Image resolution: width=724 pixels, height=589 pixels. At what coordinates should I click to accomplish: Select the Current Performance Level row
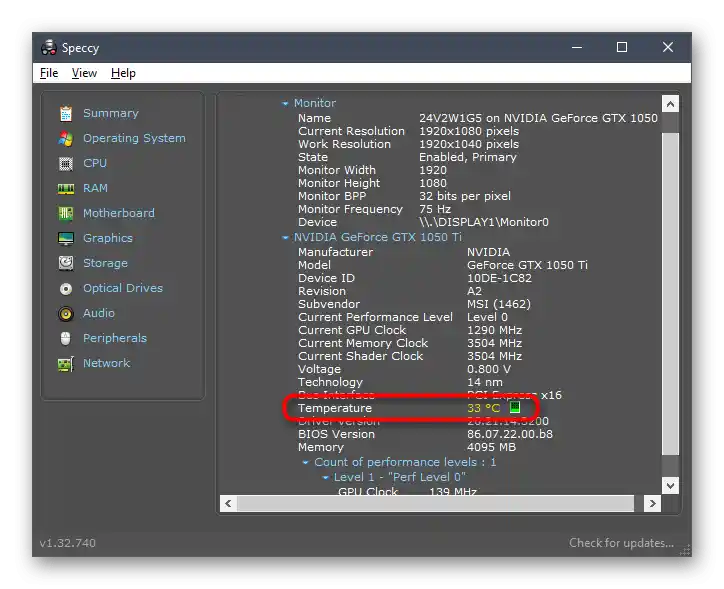pyautogui.click(x=403, y=317)
